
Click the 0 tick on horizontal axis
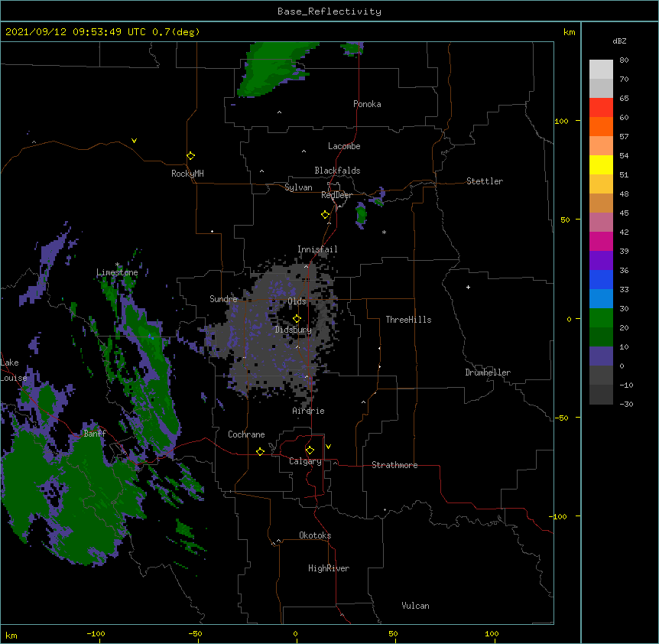[x=295, y=633]
